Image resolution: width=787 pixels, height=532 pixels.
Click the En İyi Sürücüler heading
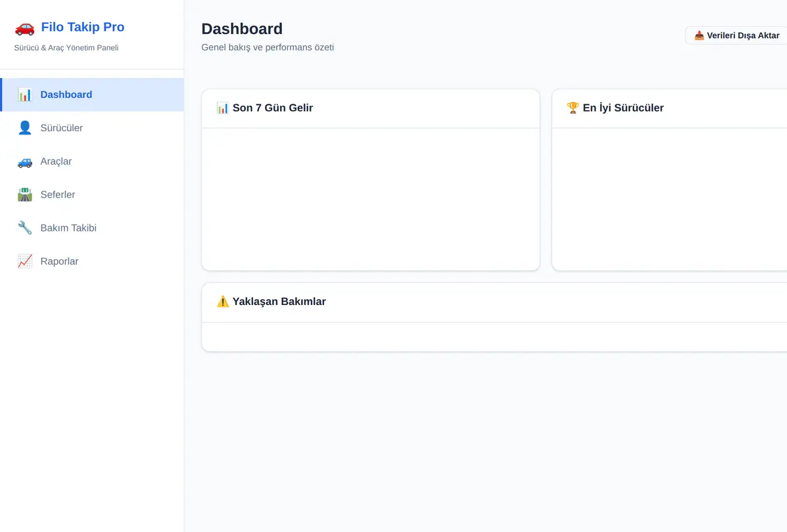pyautogui.click(x=623, y=108)
